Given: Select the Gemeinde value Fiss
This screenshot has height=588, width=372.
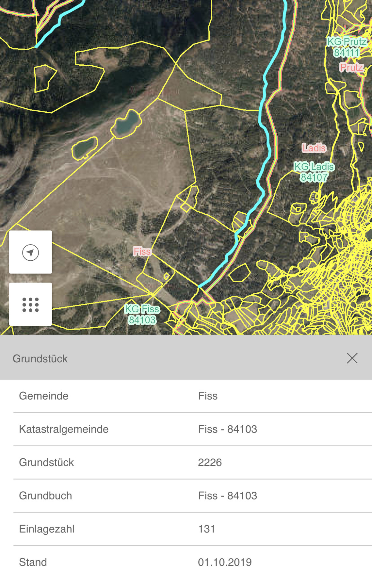Looking at the screenshot, I should point(208,396).
